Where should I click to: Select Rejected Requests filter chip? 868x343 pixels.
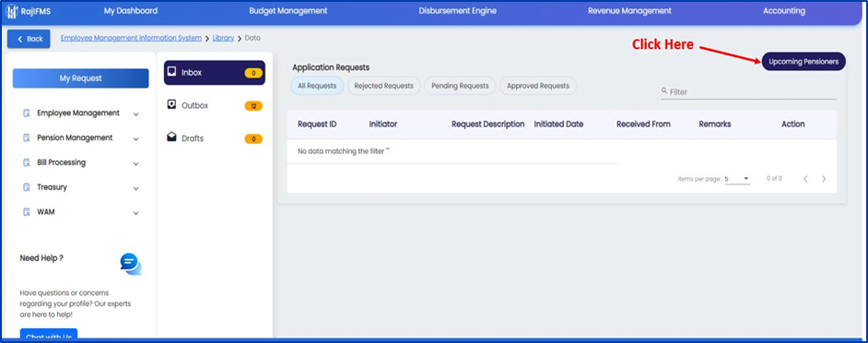(x=383, y=86)
